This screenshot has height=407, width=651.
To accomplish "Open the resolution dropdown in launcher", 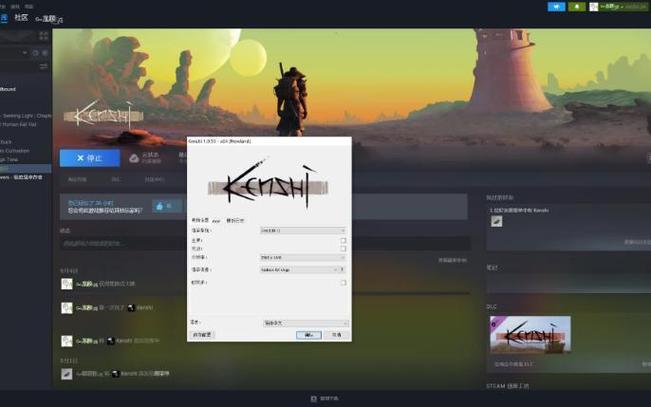I will click(303, 258).
